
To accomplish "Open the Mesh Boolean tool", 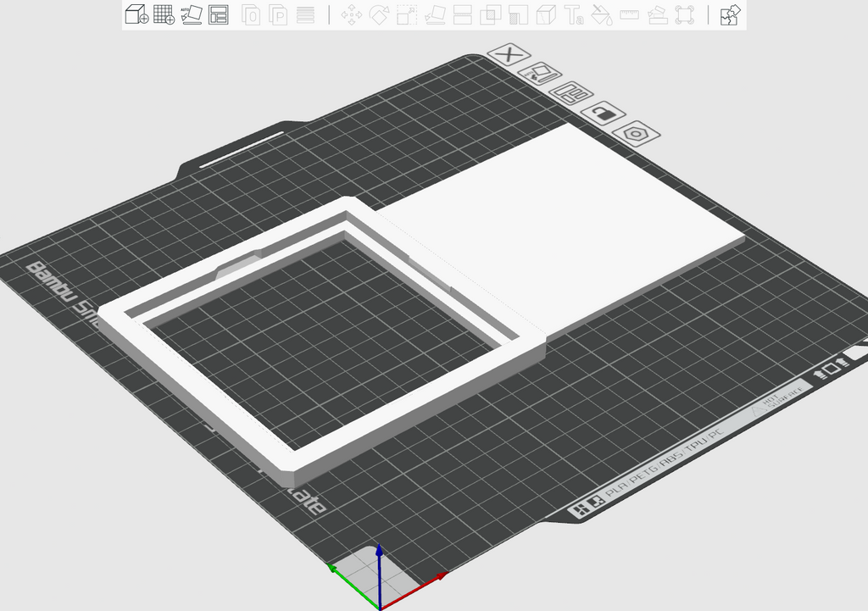I will point(491,15).
